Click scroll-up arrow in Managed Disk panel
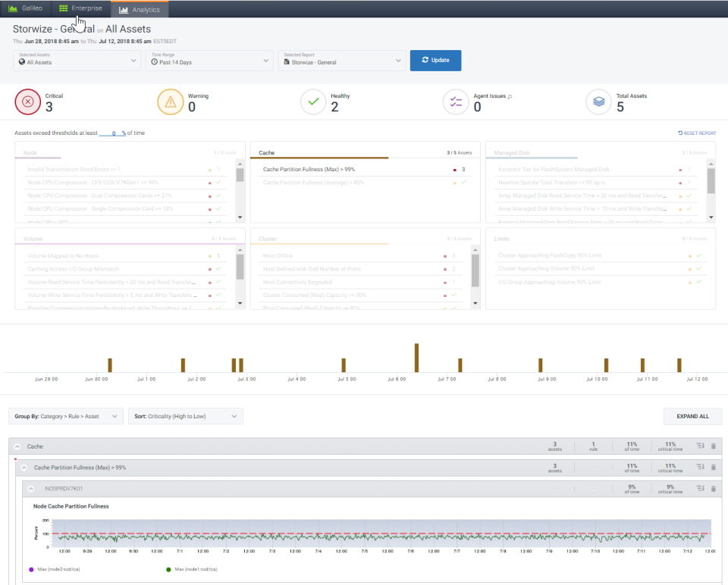 tap(711, 164)
